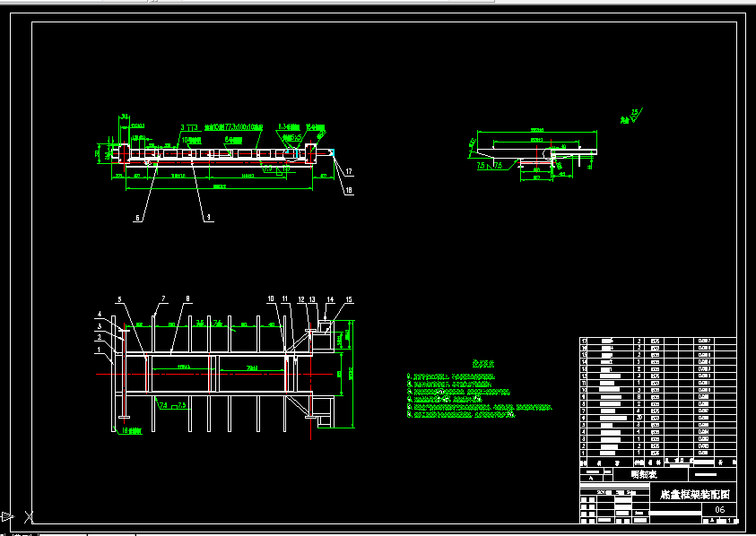Pick balloon label 13 above the plan view

tap(312, 299)
